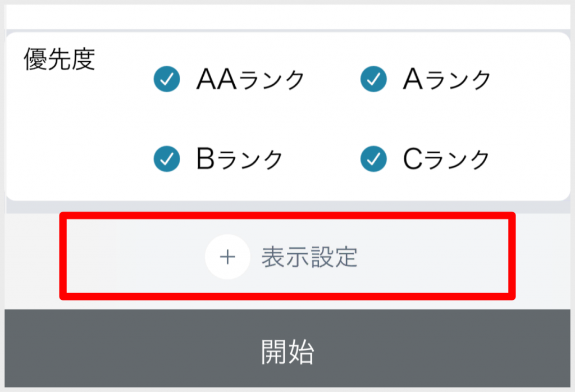Tap the blue checkmark icon for Cランク
The width and height of the screenshot is (575, 392).
pos(373,159)
